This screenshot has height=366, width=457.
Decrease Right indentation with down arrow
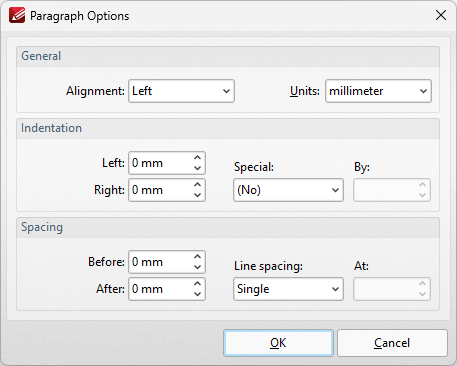click(197, 195)
